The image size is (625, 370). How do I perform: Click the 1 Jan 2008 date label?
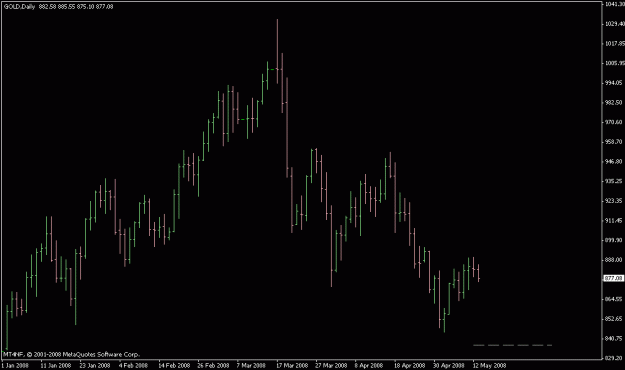coord(15,365)
